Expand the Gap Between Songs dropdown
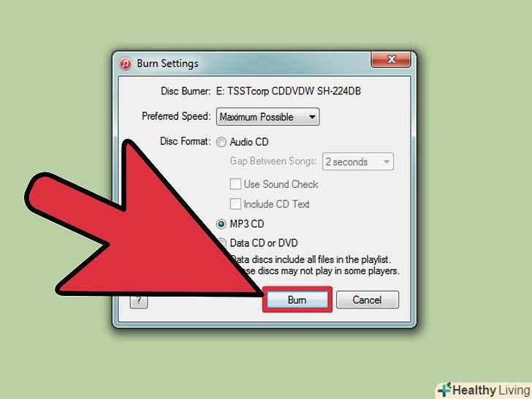This screenshot has width=532, height=399. tap(358, 161)
